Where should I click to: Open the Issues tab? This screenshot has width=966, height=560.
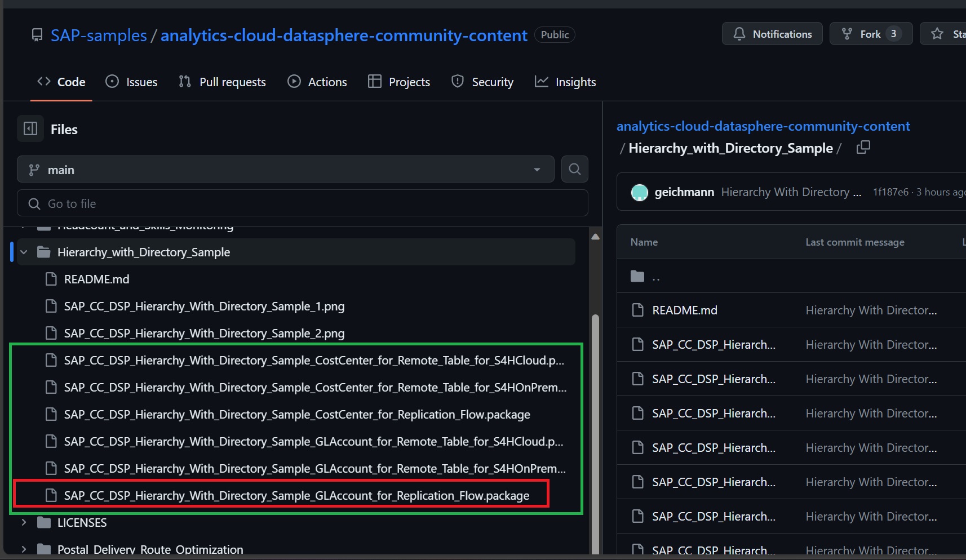pos(131,82)
